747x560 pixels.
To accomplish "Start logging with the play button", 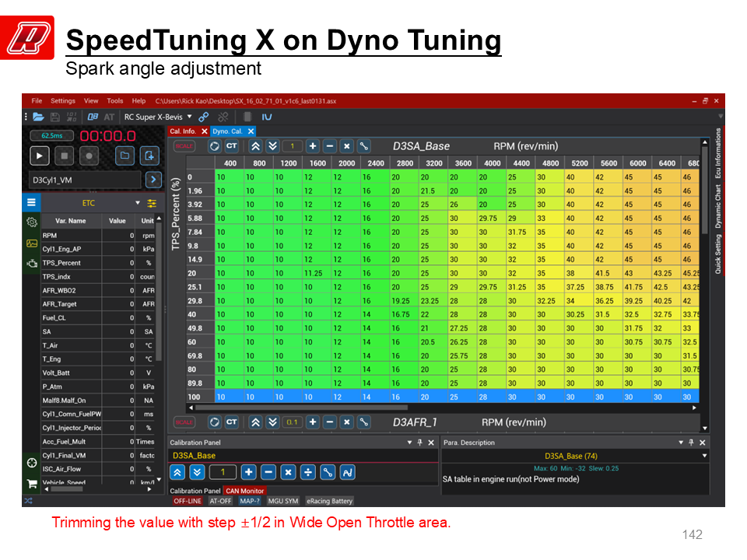I will coord(40,156).
